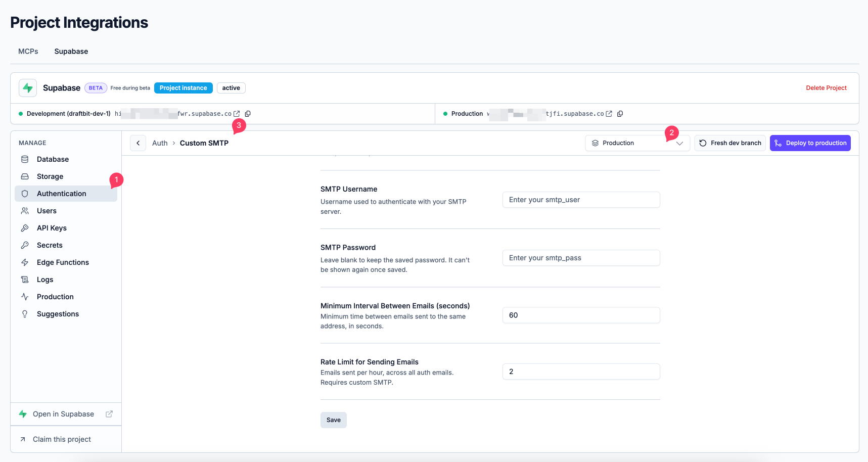Focus the Minimum Interval Between Emails field
The height and width of the screenshot is (462, 868).
[x=581, y=315]
